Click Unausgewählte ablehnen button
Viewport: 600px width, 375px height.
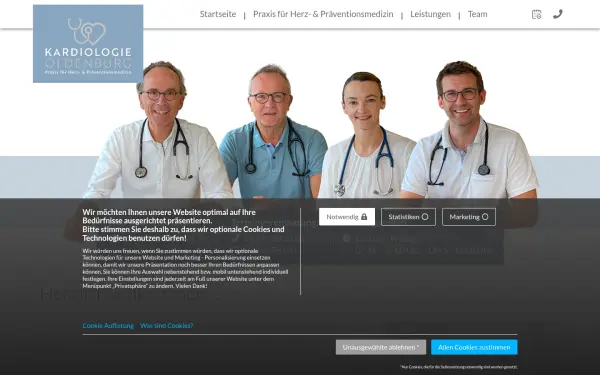coord(381,347)
